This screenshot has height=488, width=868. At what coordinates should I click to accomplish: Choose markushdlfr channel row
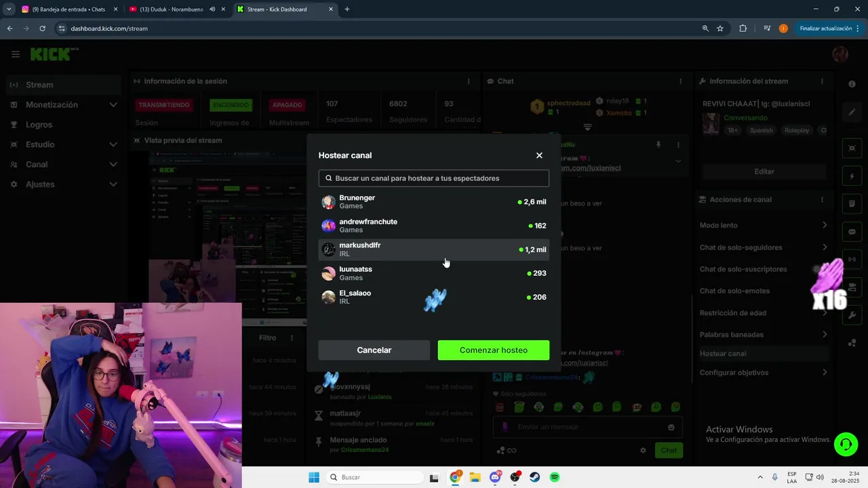tap(434, 249)
